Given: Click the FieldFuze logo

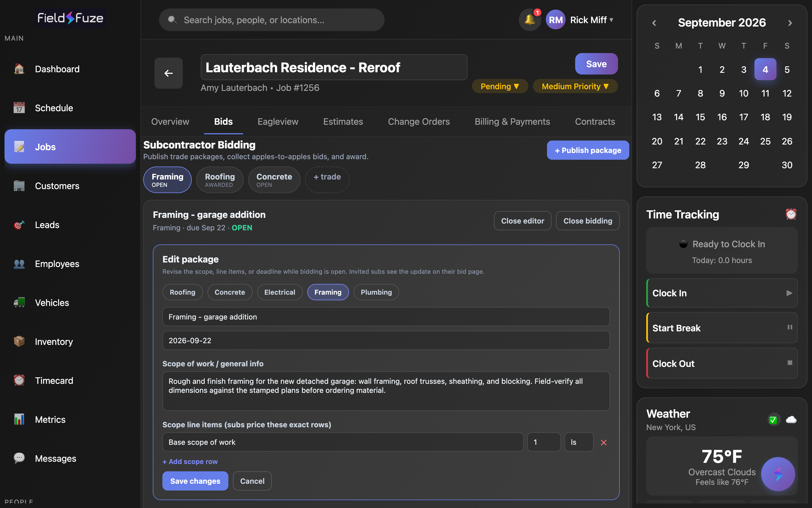Looking at the screenshot, I should 70,18.
